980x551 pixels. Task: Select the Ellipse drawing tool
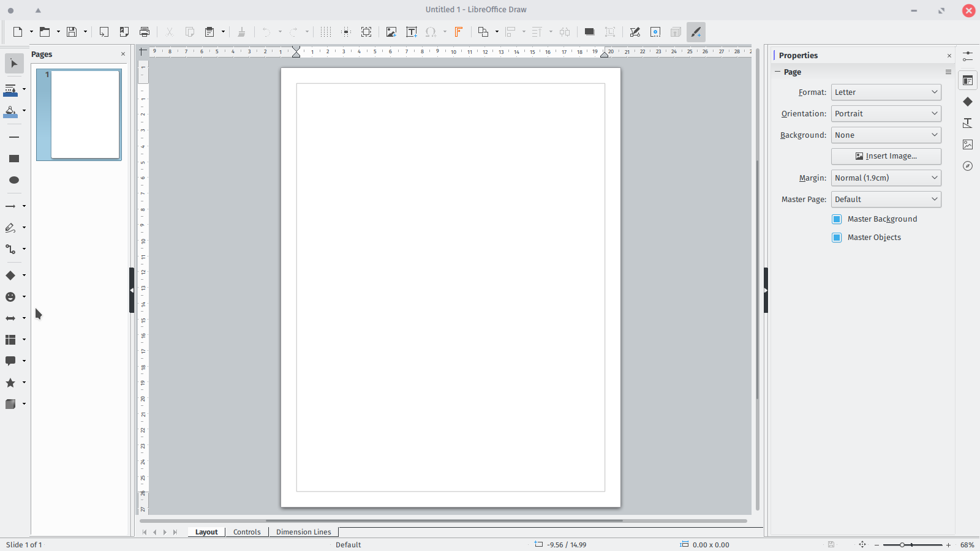14,180
